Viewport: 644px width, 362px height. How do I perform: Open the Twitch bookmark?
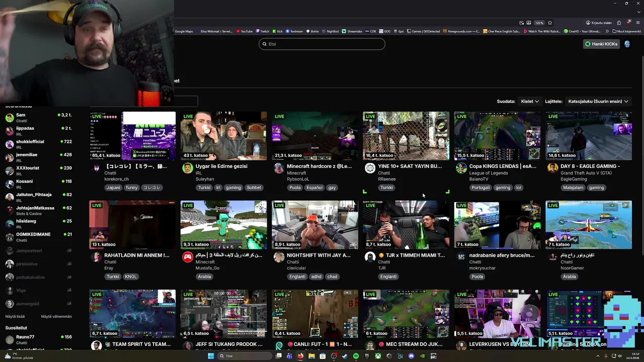click(x=262, y=31)
